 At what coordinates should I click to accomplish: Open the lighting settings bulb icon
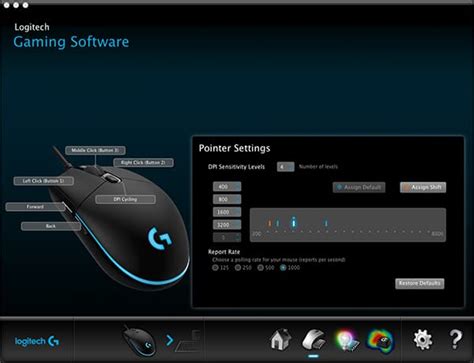(x=347, y=340)
